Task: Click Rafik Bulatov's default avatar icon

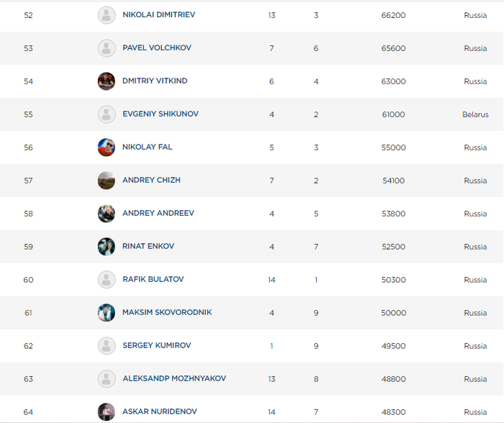Action: pos(107,280)
